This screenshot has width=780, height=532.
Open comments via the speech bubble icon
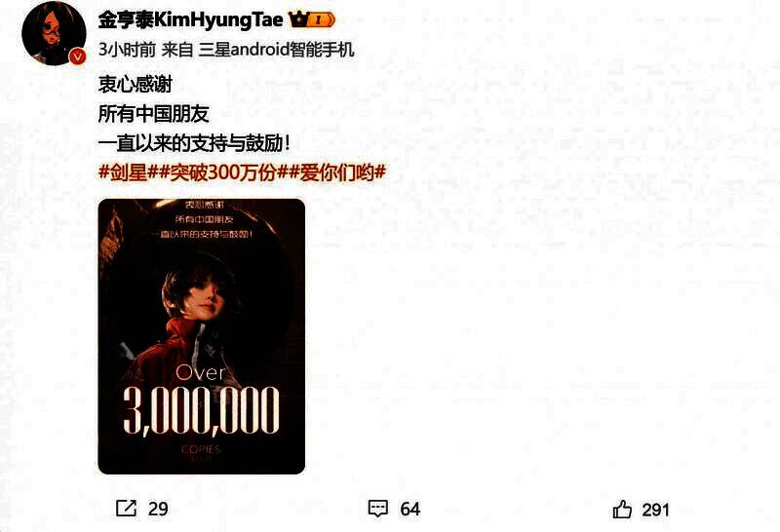coord(377,509)
